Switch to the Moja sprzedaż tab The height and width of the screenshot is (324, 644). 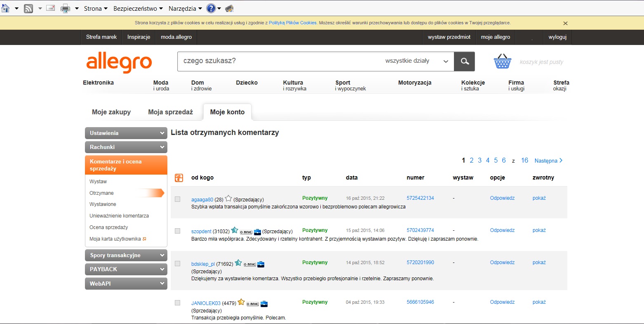(171, 112)
